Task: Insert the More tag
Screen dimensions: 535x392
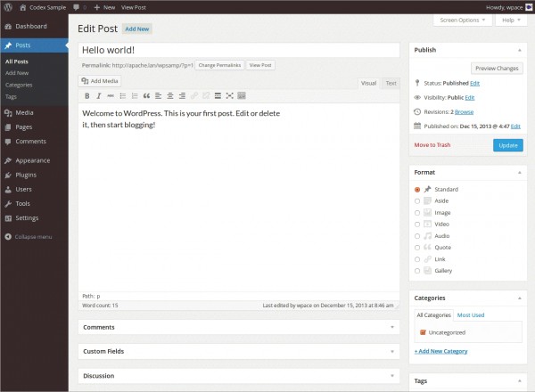Action: [x=218, y=96]
